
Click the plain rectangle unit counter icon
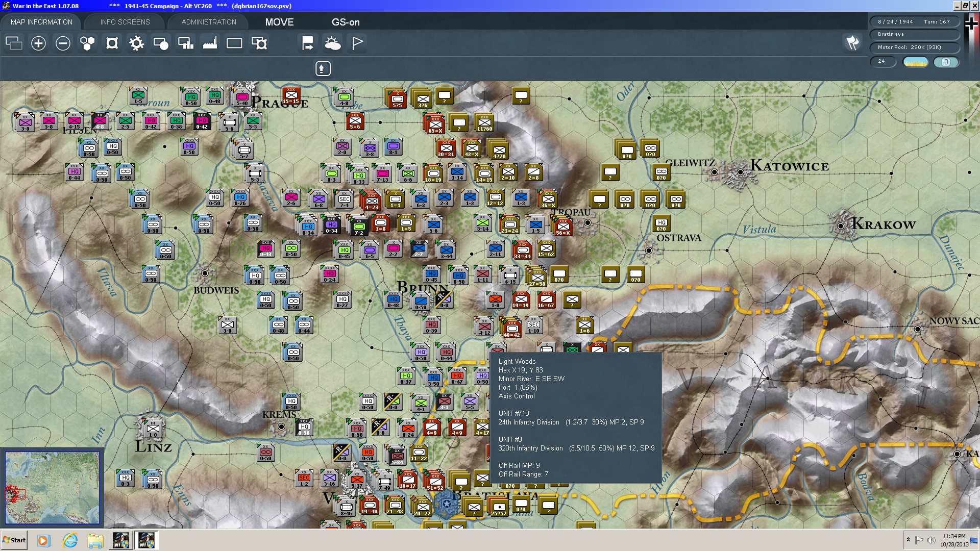[234, 43]
